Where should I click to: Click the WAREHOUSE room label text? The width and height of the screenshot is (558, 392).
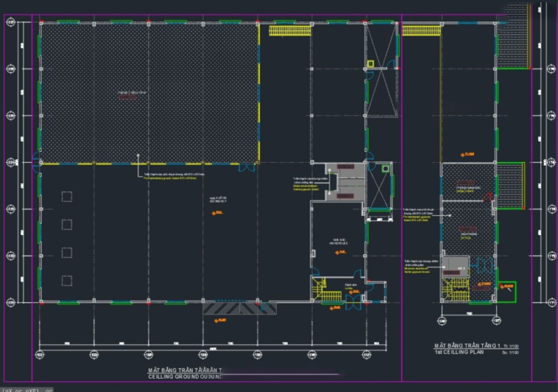click(x=338, y=240)
